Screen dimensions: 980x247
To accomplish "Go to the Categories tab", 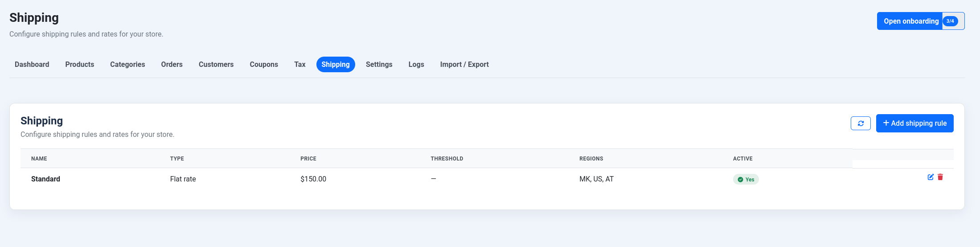I will point(127,65).
